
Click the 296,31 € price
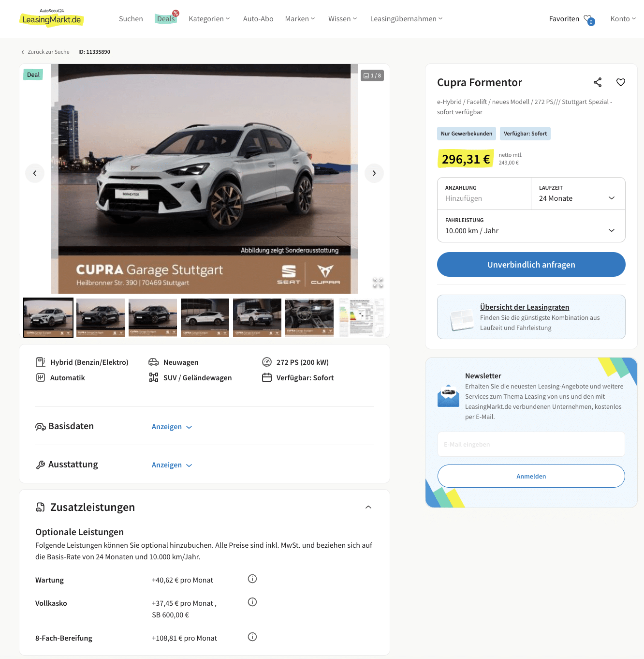tap(466, 159)
